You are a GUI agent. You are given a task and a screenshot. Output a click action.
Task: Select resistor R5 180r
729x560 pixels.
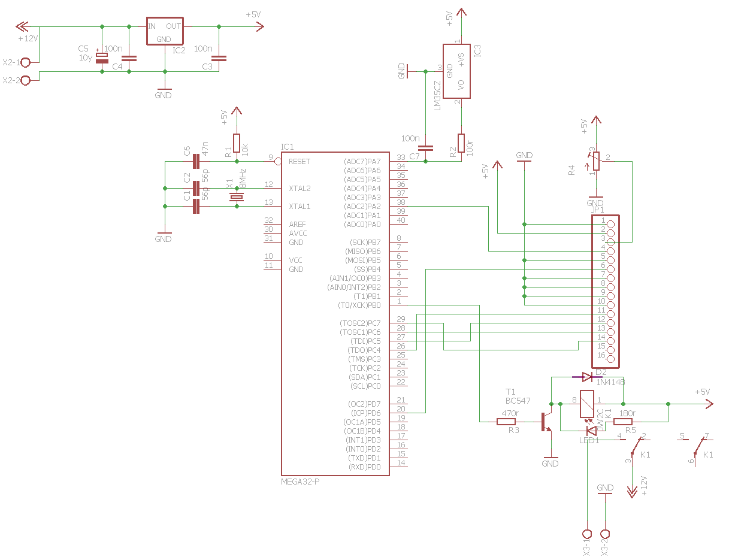point(623,422)
